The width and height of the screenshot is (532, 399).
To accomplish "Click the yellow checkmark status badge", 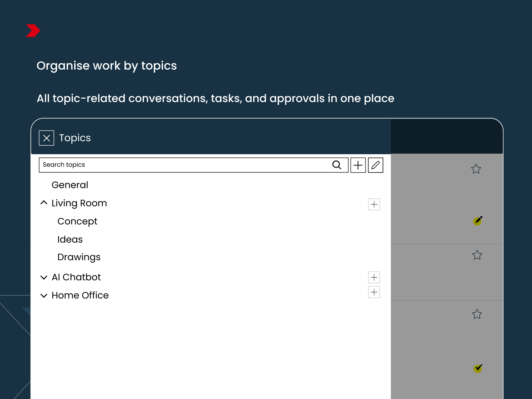I will point(478,368).
